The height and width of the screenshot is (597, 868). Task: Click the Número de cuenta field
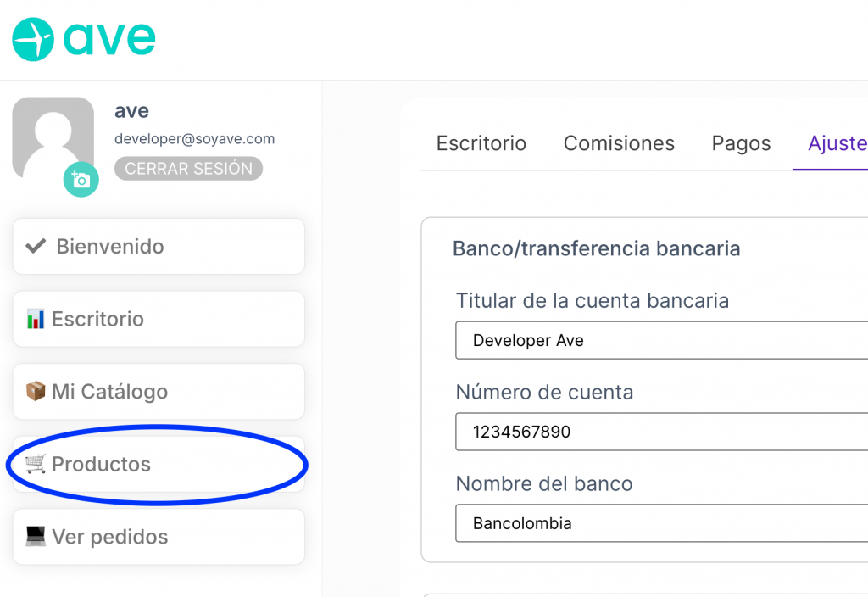point(661,432)
